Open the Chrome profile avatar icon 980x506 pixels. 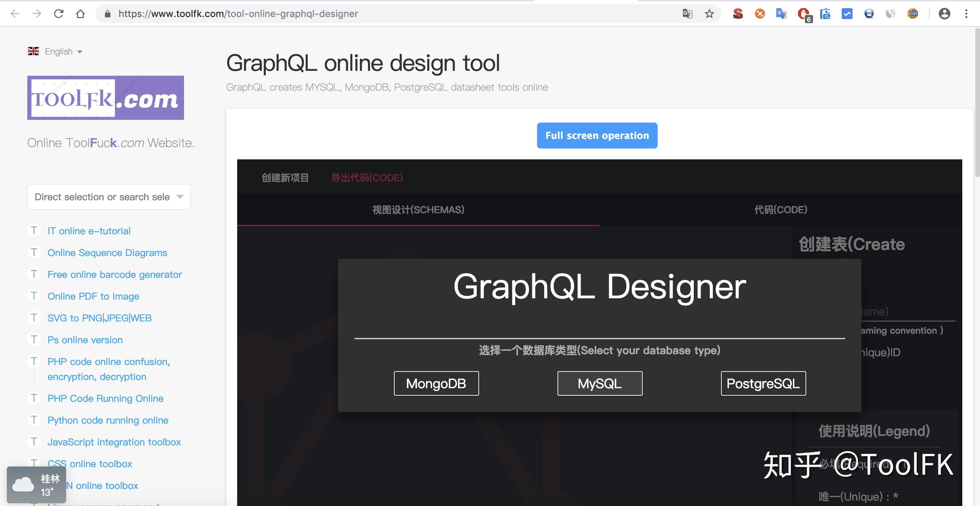944,14
